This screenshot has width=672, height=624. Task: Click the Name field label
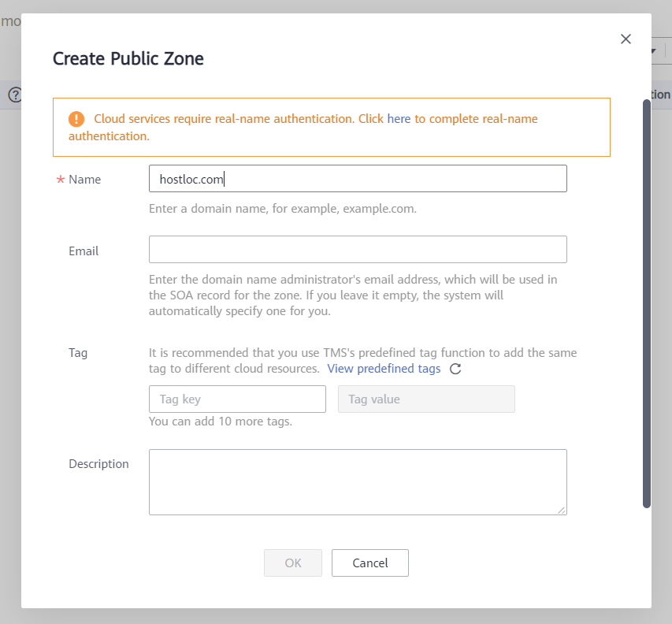(84, 180)
